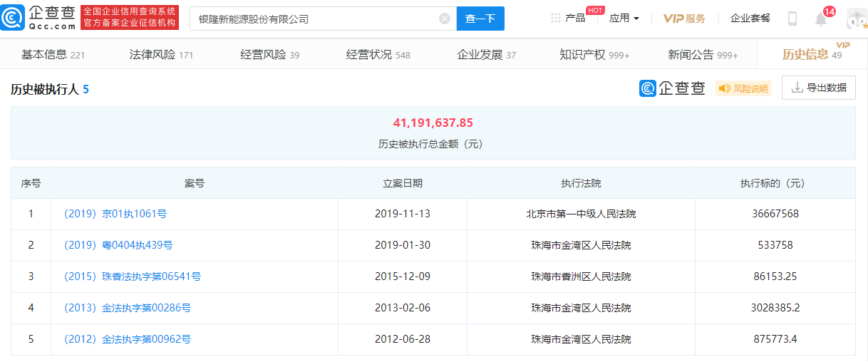Select the date 2012-06-28
Image resolution: width=868 pixels, height=362 pixels.
403,339
